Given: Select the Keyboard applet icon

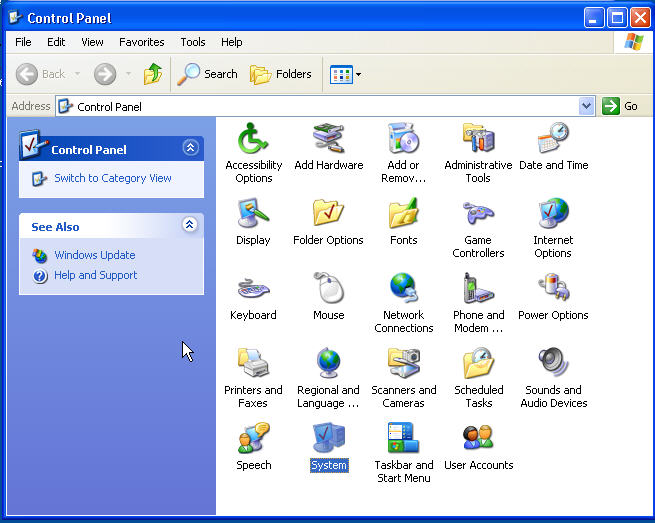Looking at the screenshot, I should click(253, 288).
